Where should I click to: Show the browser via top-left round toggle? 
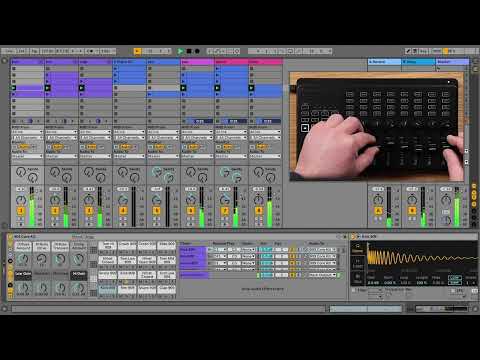[x=4, y=61]
